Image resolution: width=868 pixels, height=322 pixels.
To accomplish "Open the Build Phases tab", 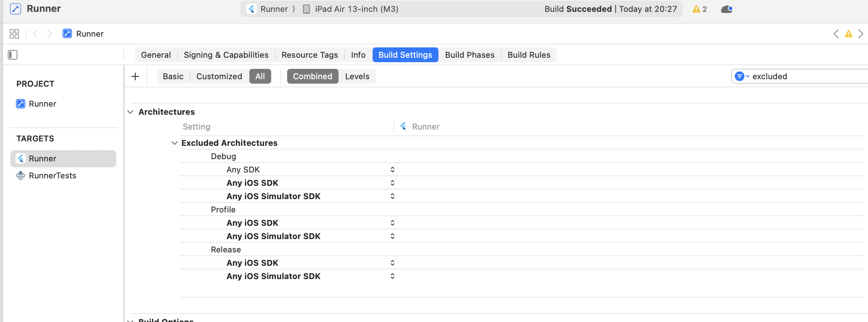I will tap(470, 55).
